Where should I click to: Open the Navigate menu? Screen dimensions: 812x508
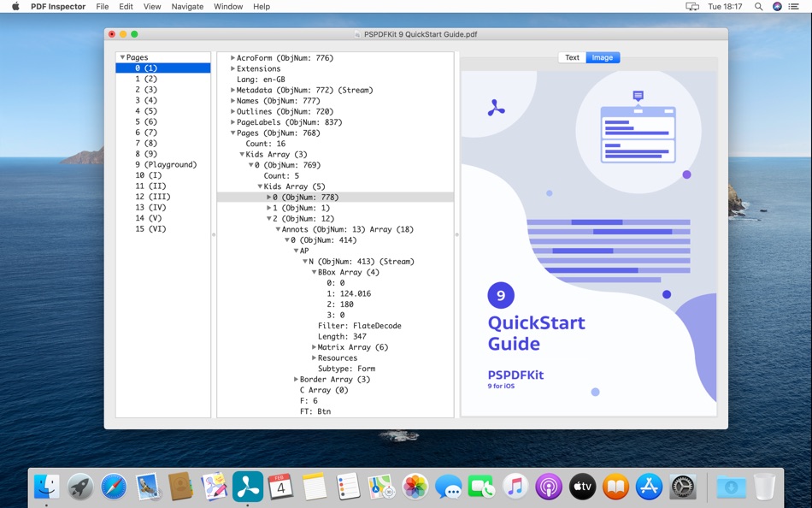point(187,7)
